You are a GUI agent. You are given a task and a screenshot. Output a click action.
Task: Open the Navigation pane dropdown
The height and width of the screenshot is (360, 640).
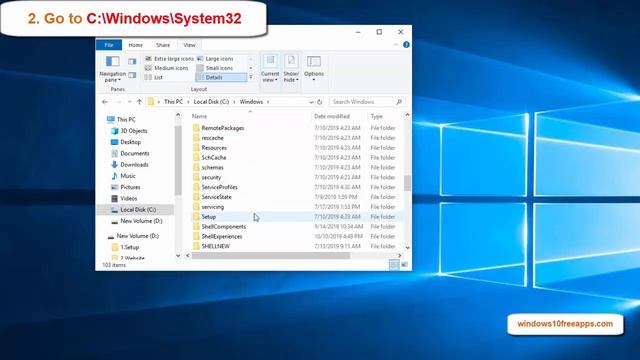click(x=113, y=69)
